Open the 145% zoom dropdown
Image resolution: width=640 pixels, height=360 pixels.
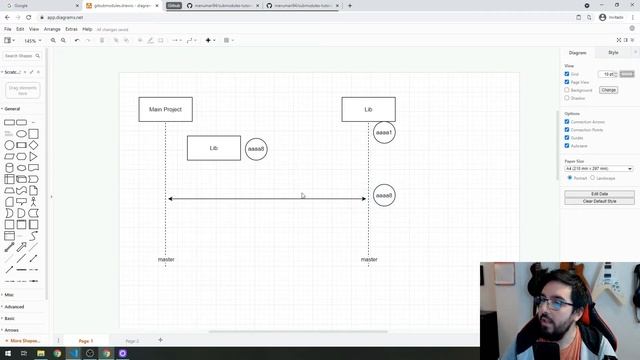[x=33, y=41]
